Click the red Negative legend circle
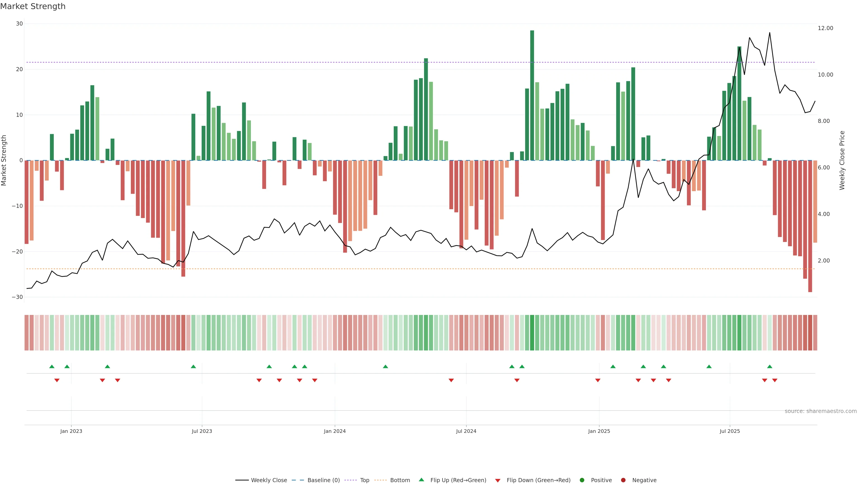 [623, 480]
